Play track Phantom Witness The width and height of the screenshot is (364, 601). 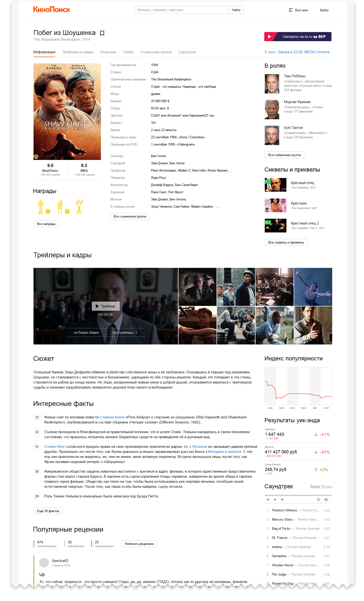coord(298,510)
